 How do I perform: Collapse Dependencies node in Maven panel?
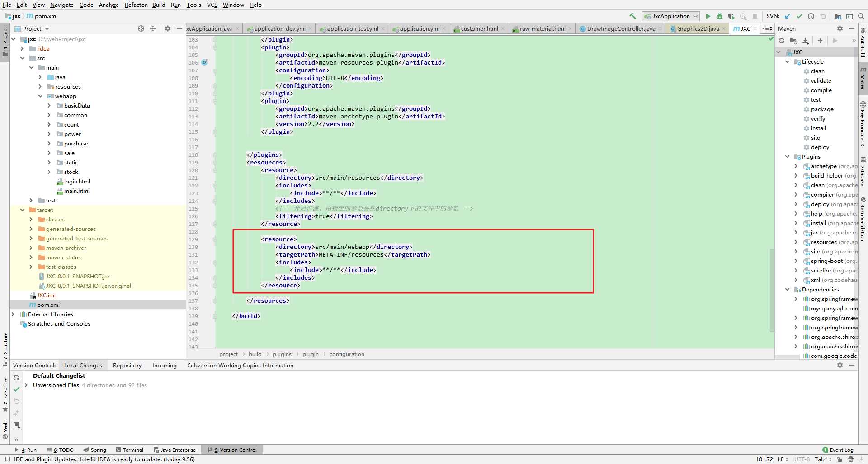(787, 289)
